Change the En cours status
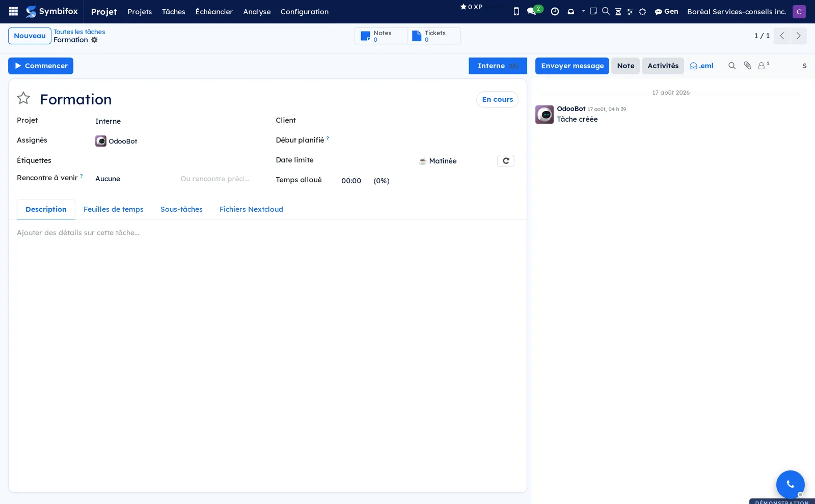Screen dimensions: 815x504 [x=497, y=99]
